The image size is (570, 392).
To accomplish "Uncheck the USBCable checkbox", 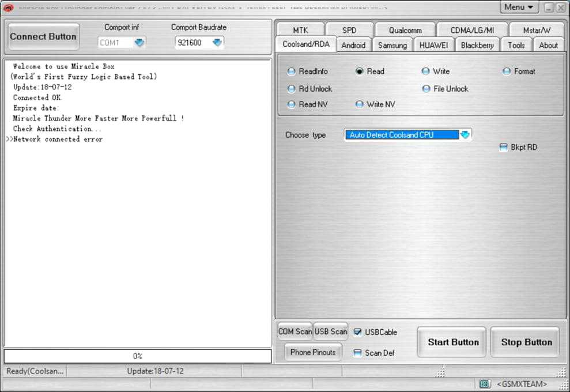I will pos(358,332).
